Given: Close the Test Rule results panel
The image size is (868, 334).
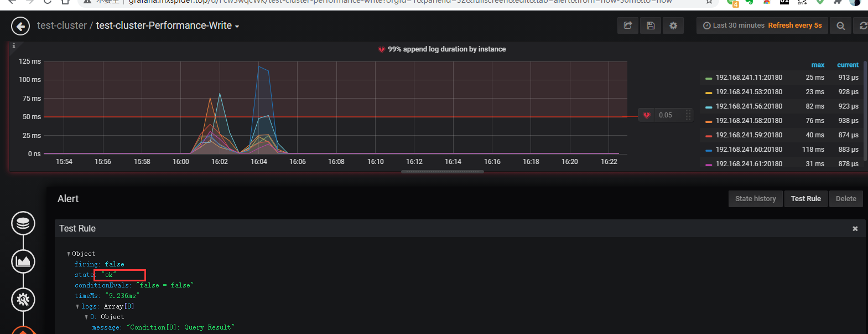Looking at the screenshot, I should (855, 229).
